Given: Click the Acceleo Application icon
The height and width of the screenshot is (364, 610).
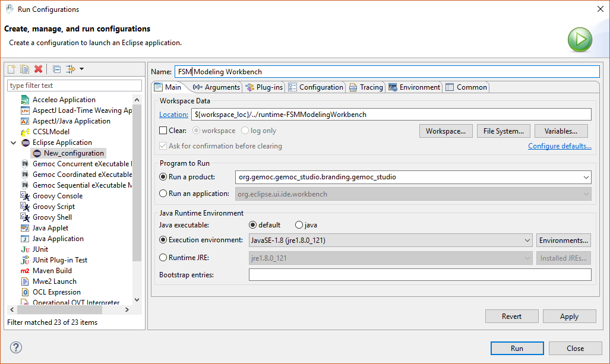Looking at the screenshot, I should [25, 100].
